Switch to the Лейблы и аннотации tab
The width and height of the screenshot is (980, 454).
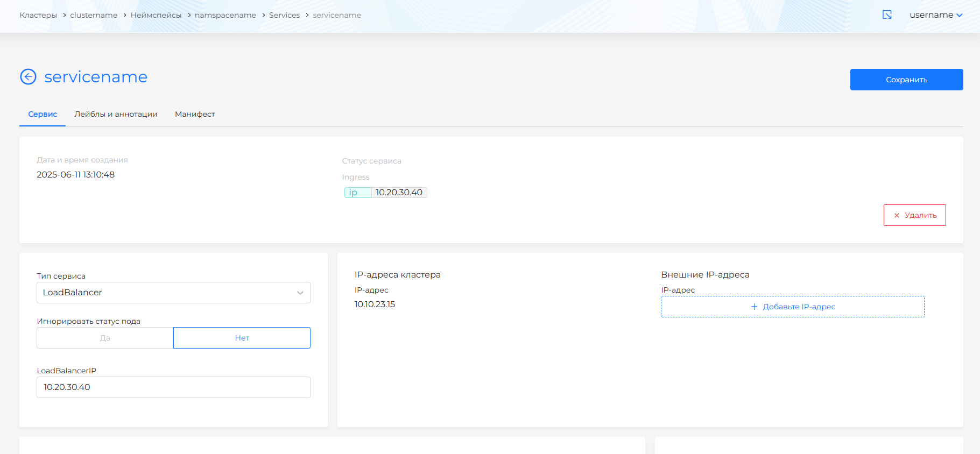click(116, 114)
